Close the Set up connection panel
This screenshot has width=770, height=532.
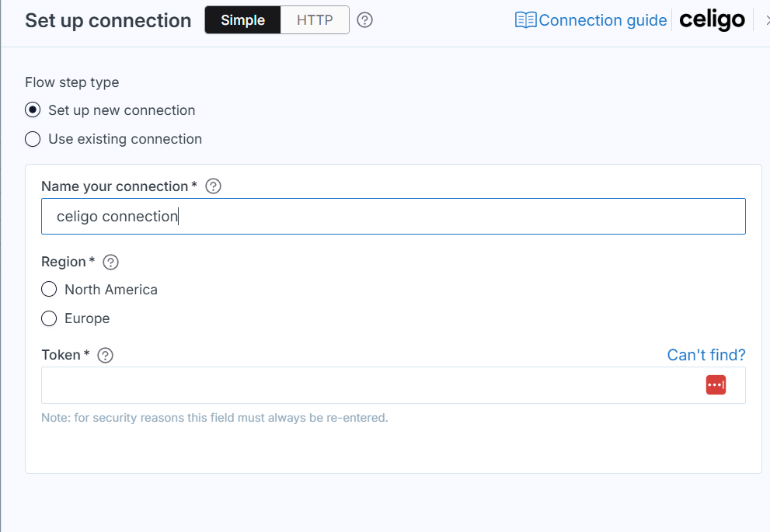(768, 20)
